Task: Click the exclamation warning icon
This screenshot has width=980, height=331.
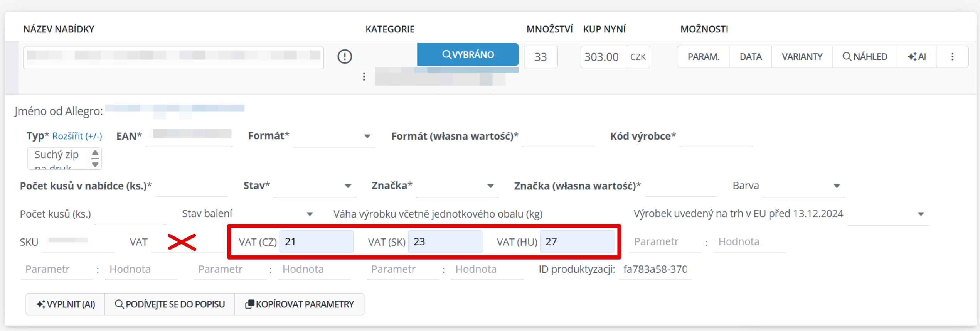Action: (x=344, y=57)
